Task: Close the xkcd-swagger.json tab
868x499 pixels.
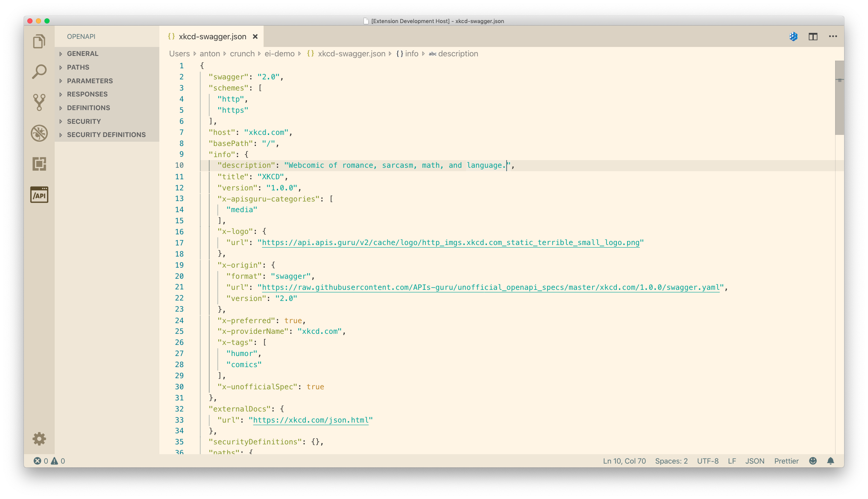Action: point(255,37)
